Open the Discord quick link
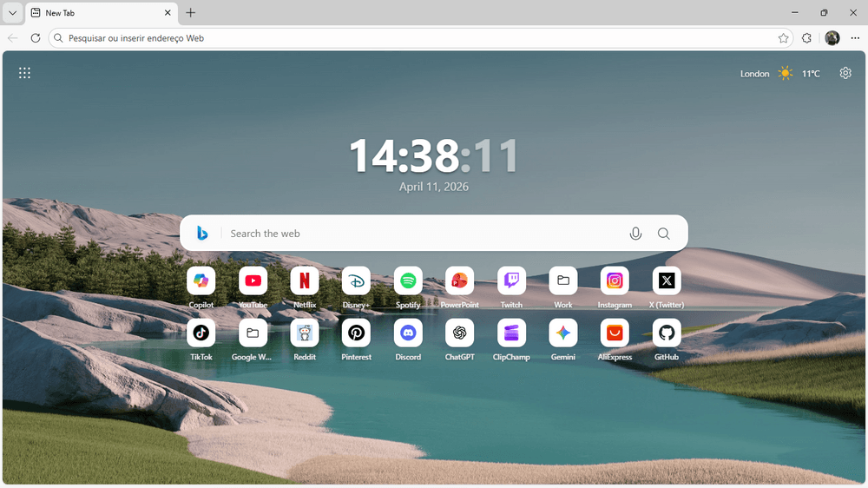 click(x=408, y=333)
